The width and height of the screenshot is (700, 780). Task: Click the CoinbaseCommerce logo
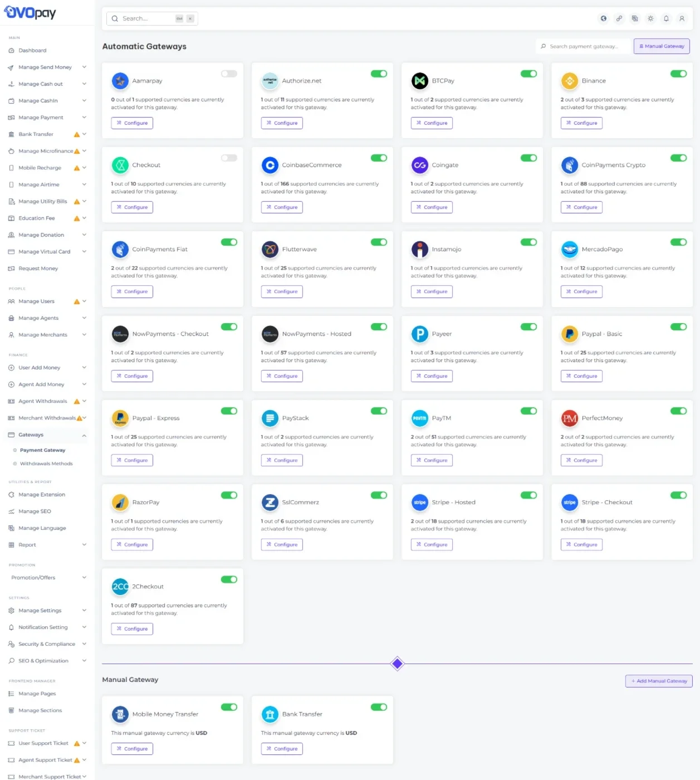[270, 165]
